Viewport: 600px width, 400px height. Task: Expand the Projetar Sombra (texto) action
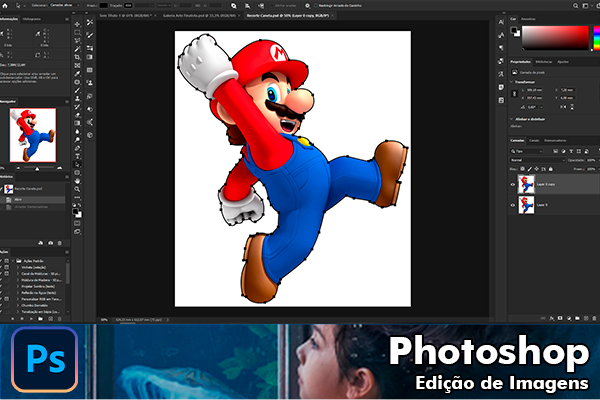pos(18,286)
